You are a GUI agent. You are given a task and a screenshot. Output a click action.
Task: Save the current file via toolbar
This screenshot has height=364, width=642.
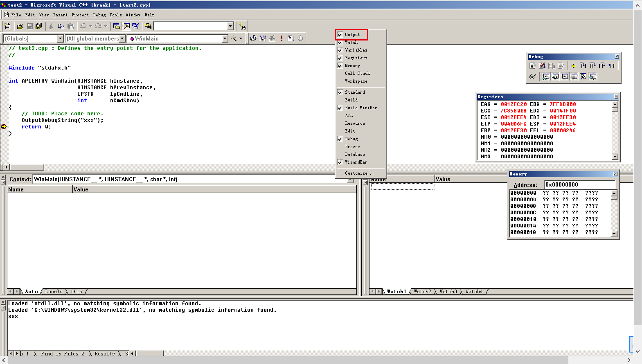point(29,26)
